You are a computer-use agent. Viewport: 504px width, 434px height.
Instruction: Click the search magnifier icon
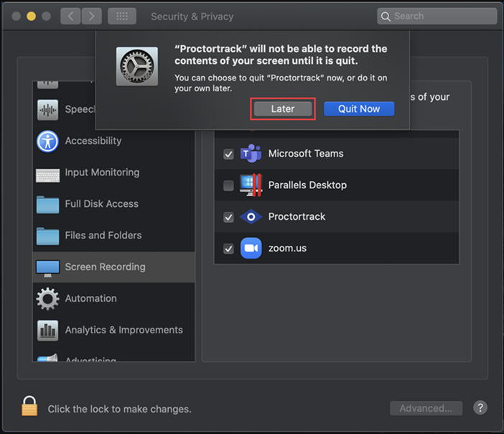coord(386,17)
